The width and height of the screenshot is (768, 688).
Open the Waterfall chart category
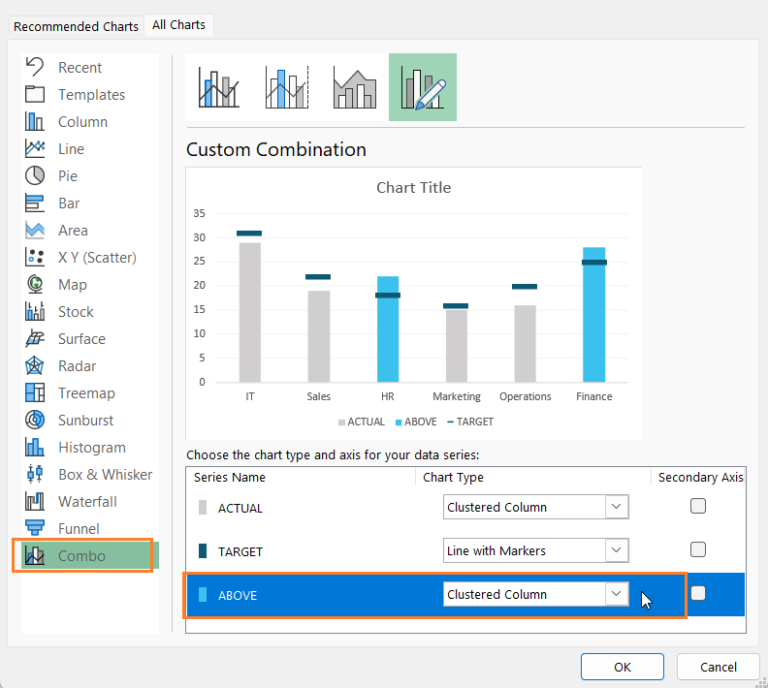[x=87, y=501]
